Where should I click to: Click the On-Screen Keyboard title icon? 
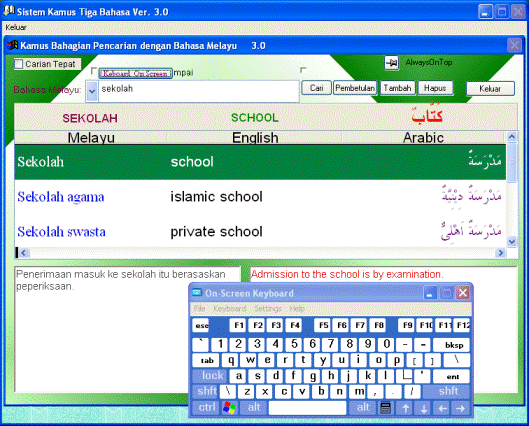[x=197, y=292]
